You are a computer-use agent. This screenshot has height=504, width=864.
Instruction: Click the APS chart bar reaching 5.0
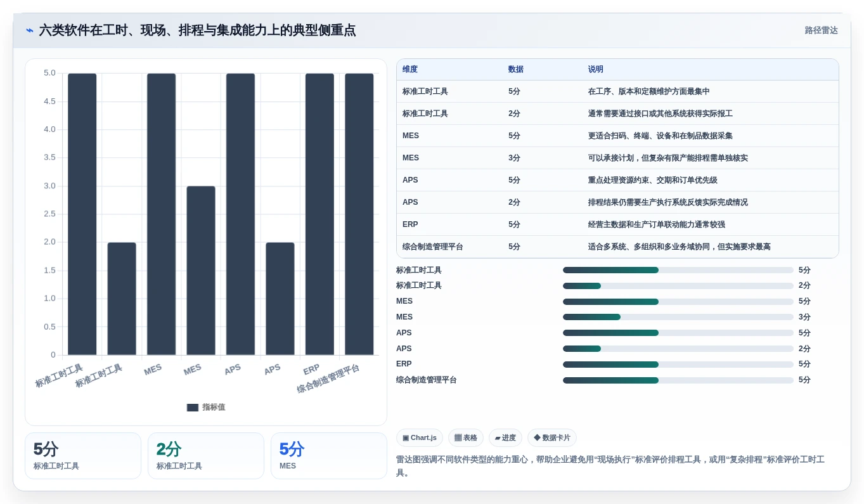coord(240,214)
